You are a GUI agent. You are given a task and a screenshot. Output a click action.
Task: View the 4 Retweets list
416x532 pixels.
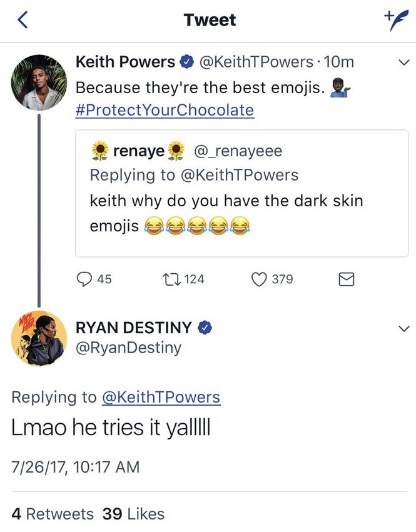(53, 514)
